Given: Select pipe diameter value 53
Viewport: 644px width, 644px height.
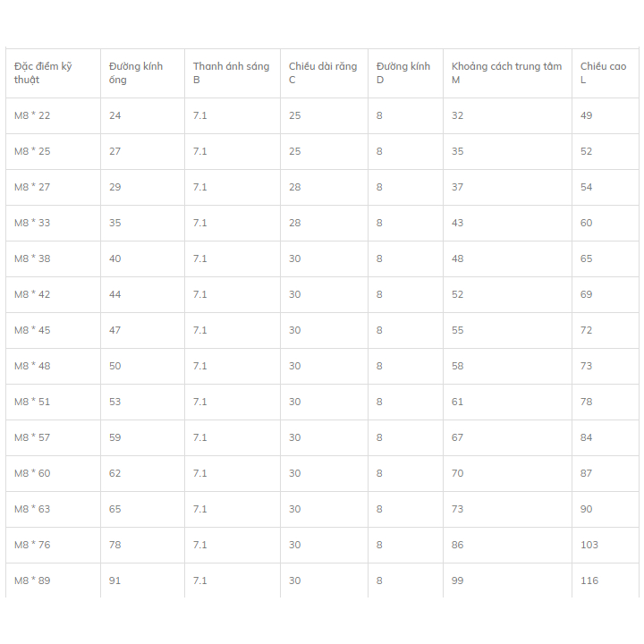Looking at the screenshot, I should coord(115,402).
